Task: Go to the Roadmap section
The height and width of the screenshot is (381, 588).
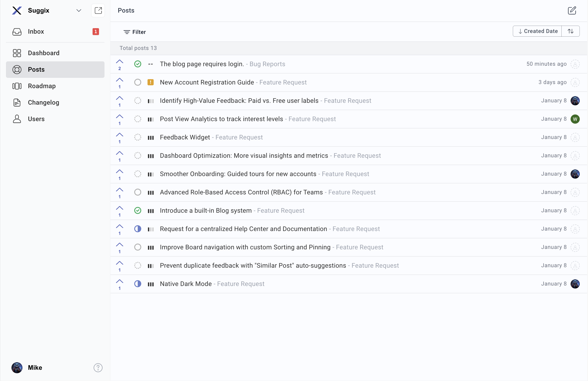Action: click(x=42, y=86)
